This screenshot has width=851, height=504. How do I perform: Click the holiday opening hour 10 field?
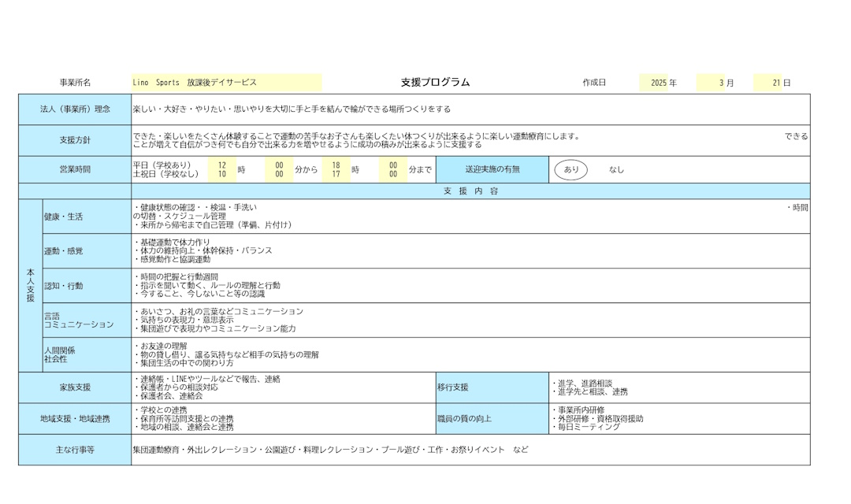pos(222,175)
